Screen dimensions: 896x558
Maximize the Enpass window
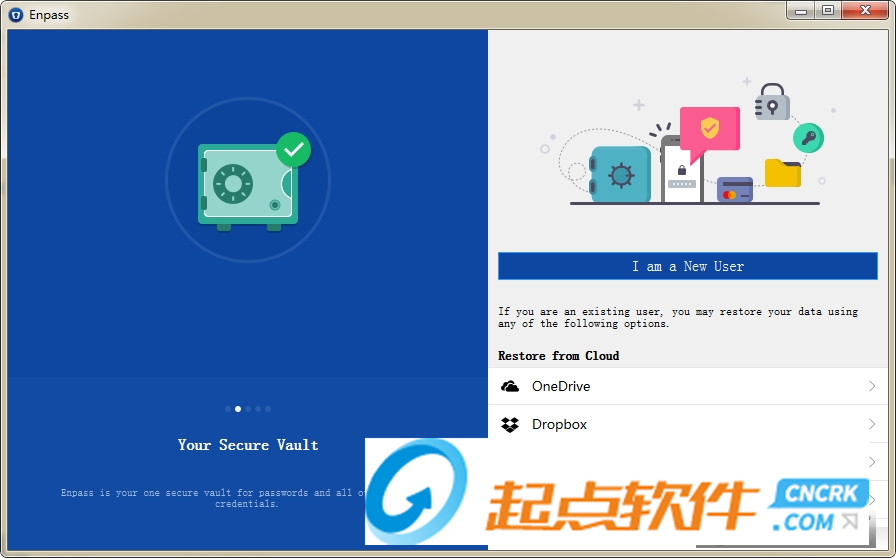pos(828,10)
